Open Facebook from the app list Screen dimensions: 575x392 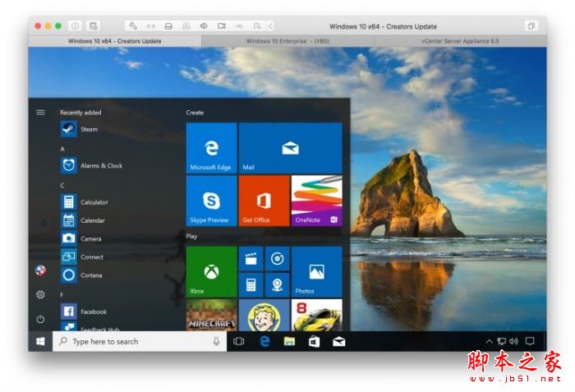93,311
